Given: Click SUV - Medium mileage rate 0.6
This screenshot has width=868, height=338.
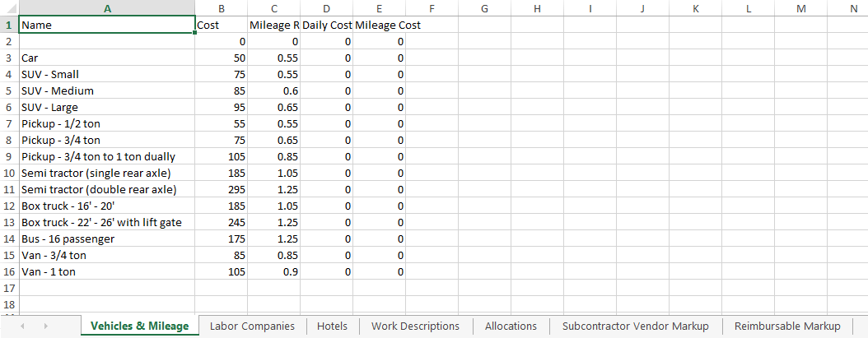Looking at the screenshot, I should (274, 90).
